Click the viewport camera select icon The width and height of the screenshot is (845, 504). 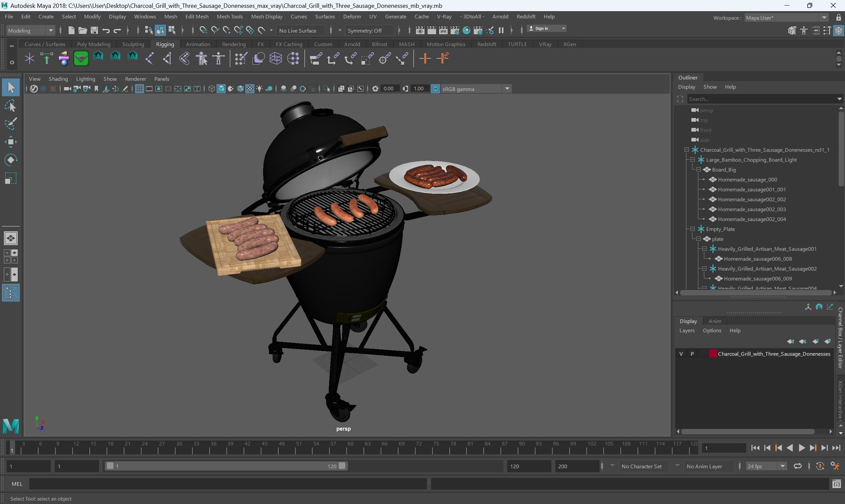67,89
